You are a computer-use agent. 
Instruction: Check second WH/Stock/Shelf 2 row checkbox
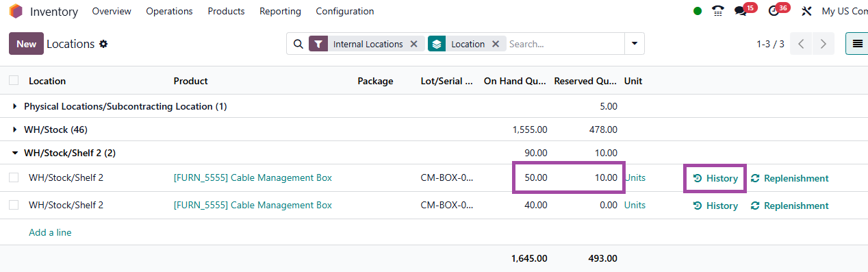pos(14,205)
